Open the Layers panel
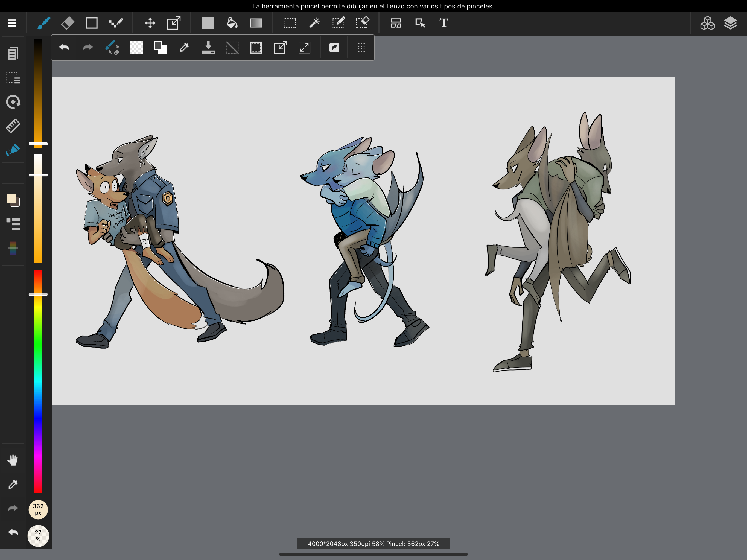The height and width of the screenshot is (560, 747). (730, 23)
